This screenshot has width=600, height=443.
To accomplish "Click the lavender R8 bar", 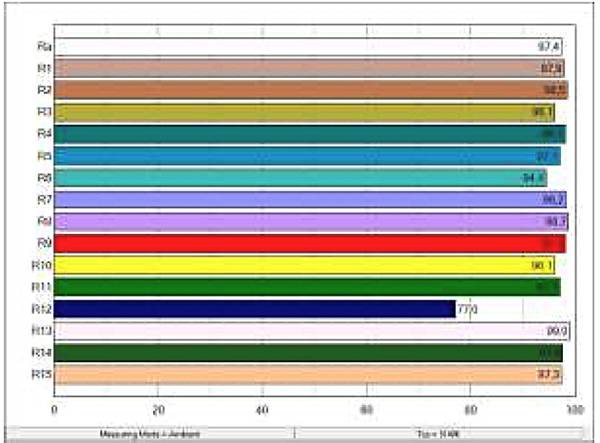I will (300, 221).
